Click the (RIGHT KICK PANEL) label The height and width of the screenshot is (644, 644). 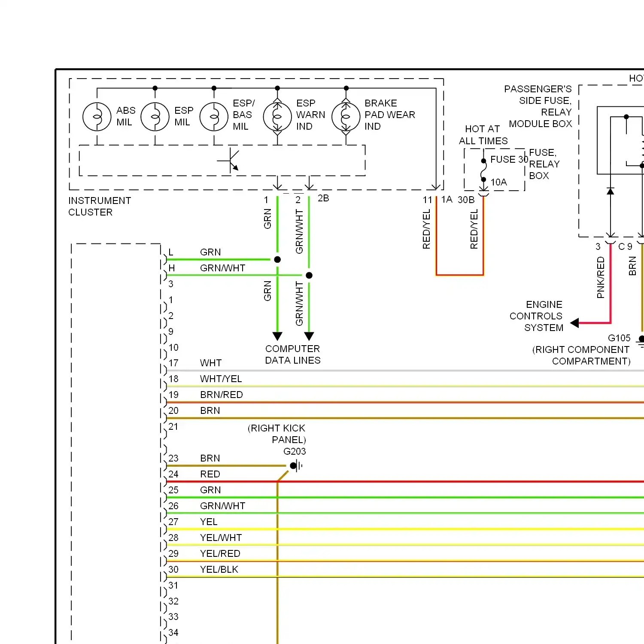pyautogui.click(x=276, y=434)
